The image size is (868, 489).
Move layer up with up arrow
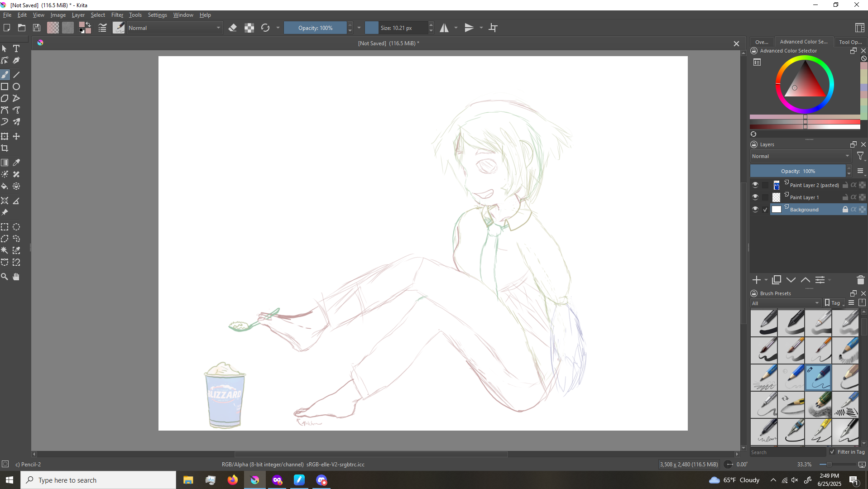(x=806, y=280)
